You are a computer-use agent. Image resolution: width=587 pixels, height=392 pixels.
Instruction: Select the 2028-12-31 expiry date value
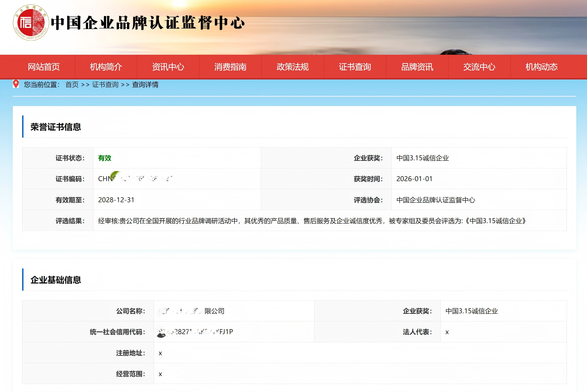click(x=116, y=200)
